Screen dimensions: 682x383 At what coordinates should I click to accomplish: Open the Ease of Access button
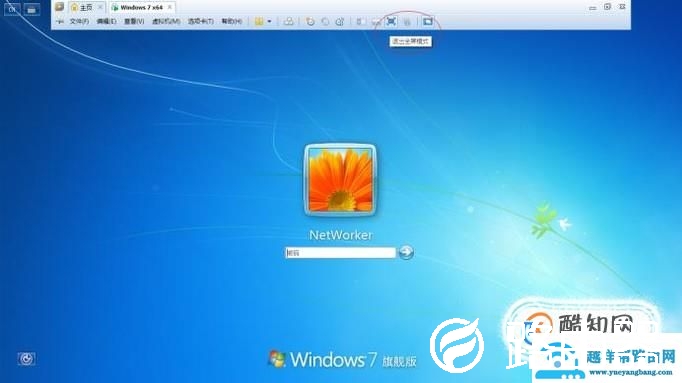27,359
